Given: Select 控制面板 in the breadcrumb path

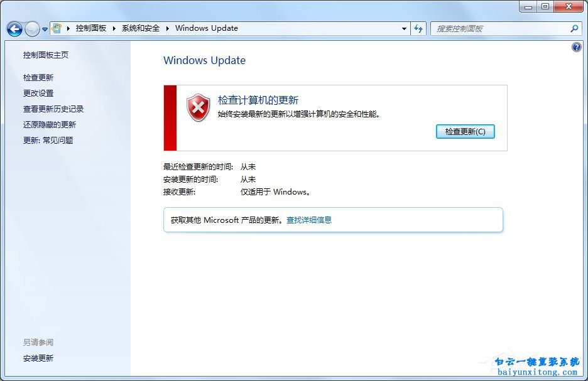Looking at the screenshot, I should [x=91, y=28].
